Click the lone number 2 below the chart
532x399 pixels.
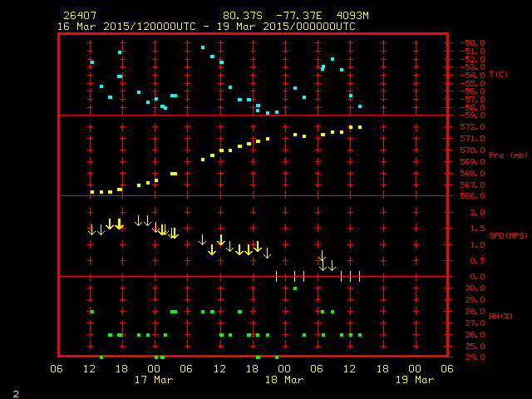click(x=16, y=394)
